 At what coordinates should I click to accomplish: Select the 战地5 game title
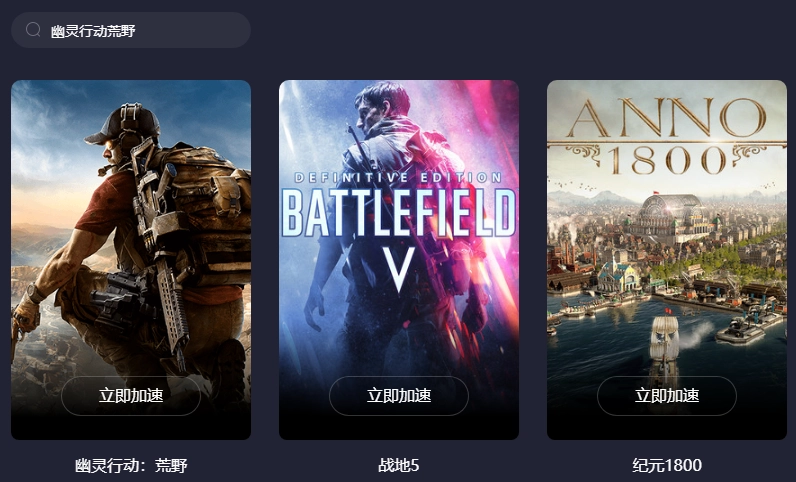click(x=399, y=465)
